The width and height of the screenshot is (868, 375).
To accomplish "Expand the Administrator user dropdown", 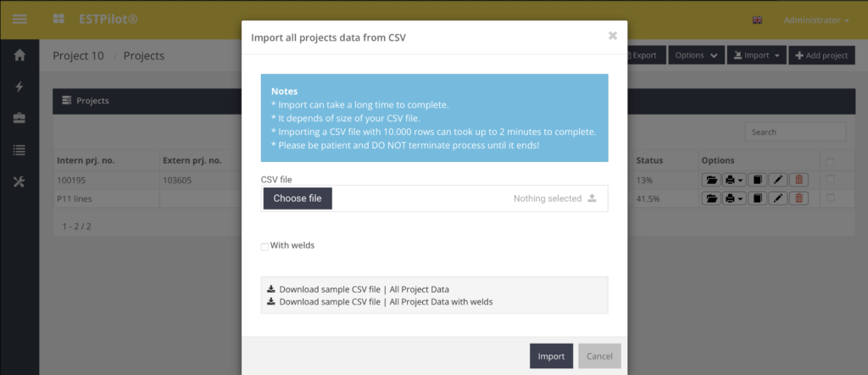I will click(816, 20).
